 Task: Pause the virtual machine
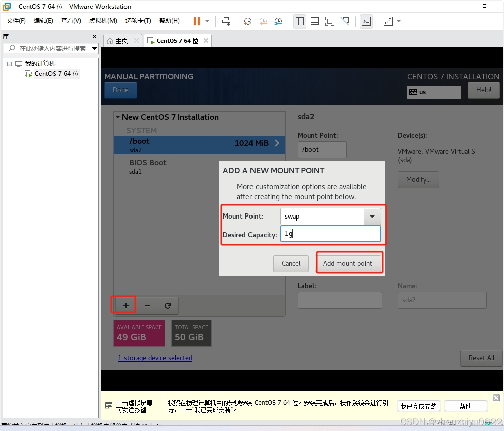(196, 21)
